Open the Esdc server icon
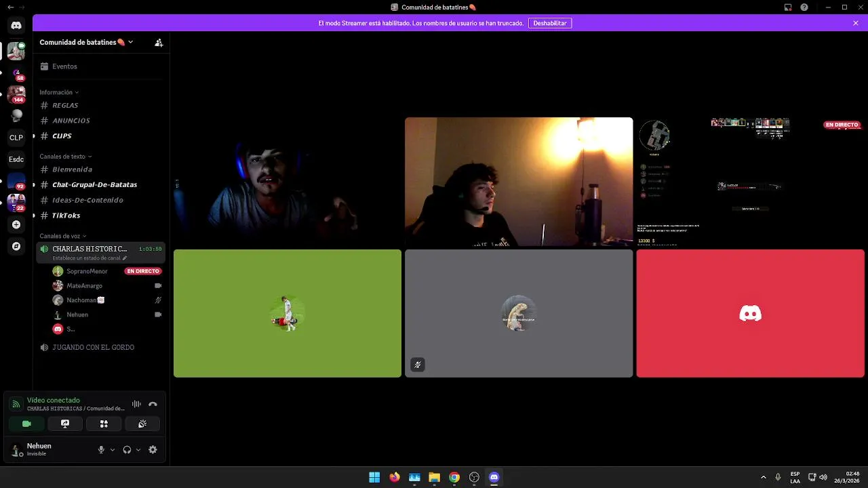 tap(16, 159)
